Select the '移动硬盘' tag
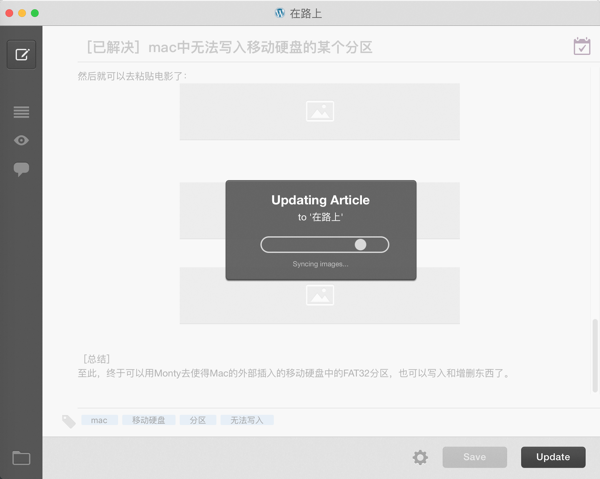The height and width of the screenshot is (479, 600). coord(148,420)
